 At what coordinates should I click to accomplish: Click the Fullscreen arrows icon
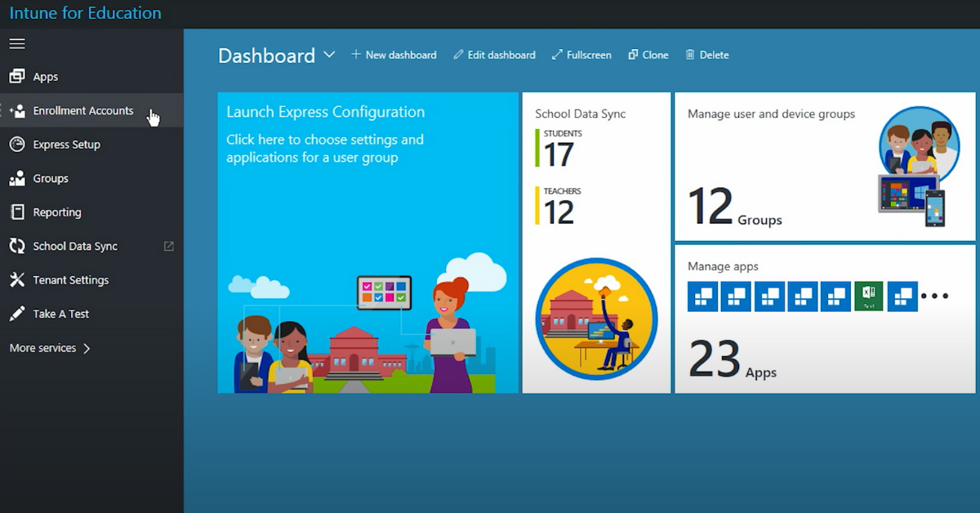point(557,55)
